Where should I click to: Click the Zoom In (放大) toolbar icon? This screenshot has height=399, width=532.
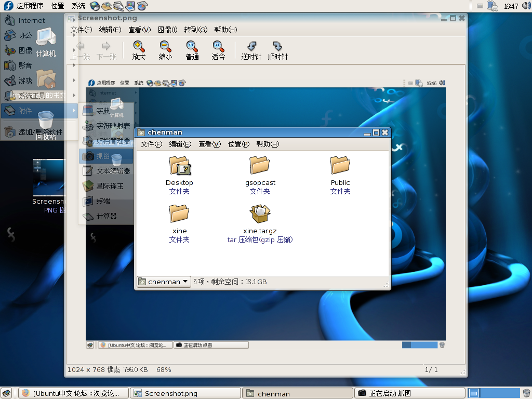[x=139, y=50]
